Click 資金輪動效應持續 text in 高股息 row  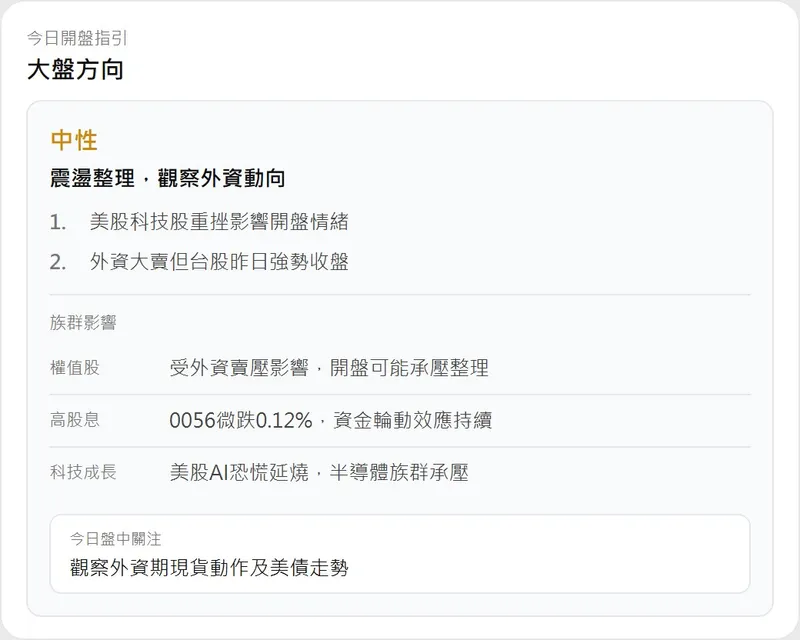pyautogui.click(x=412, y=421)
